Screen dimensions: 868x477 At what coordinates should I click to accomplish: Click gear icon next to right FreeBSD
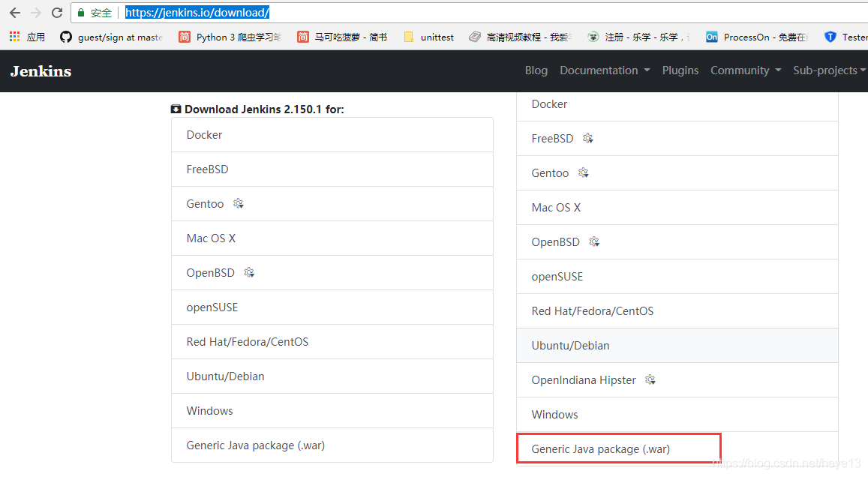tap(588, 138)
